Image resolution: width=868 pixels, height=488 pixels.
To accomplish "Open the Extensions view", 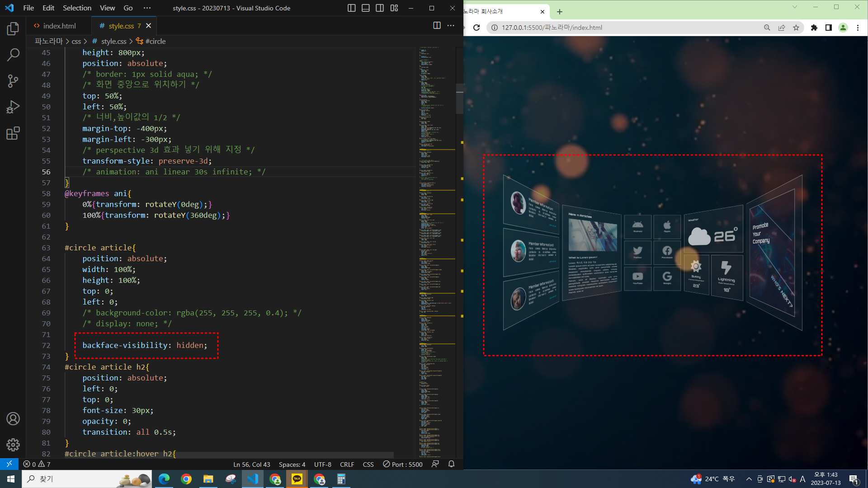I will 13,133.
